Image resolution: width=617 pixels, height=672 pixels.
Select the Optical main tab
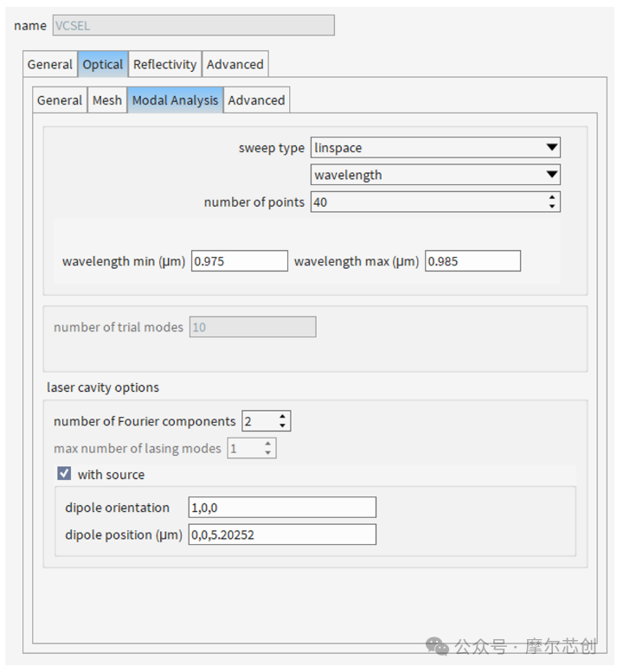(x=103, y=64)
